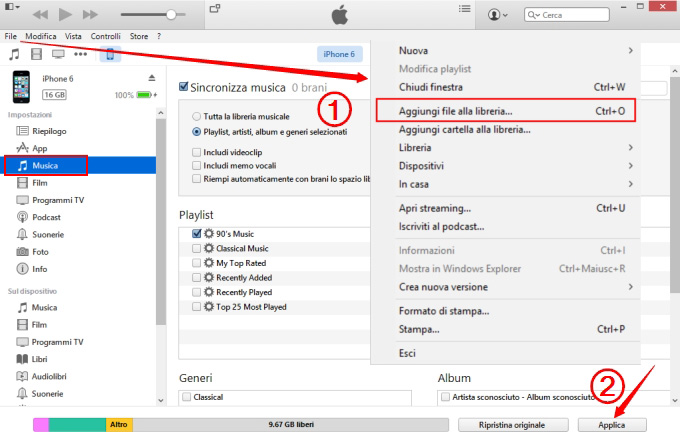Select Playlist, artisti, album e generi selezionati
This screenshot has height=443, width=680.
coord(196,132)
